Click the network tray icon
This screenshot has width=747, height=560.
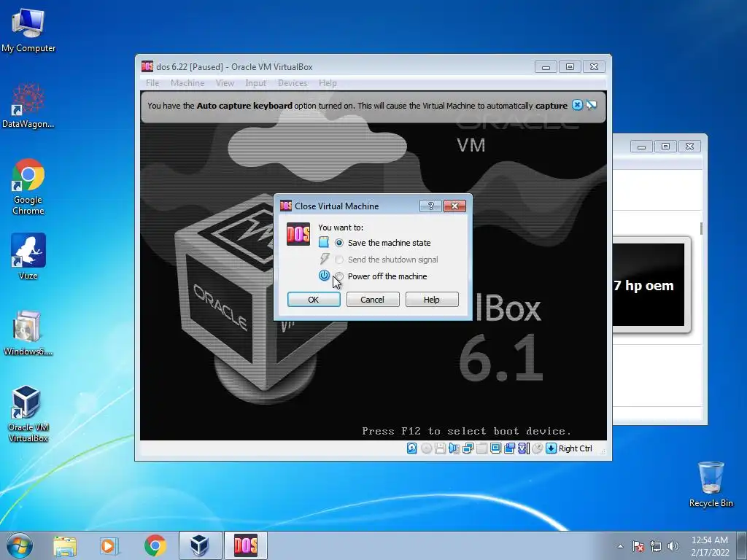(656, 546)
